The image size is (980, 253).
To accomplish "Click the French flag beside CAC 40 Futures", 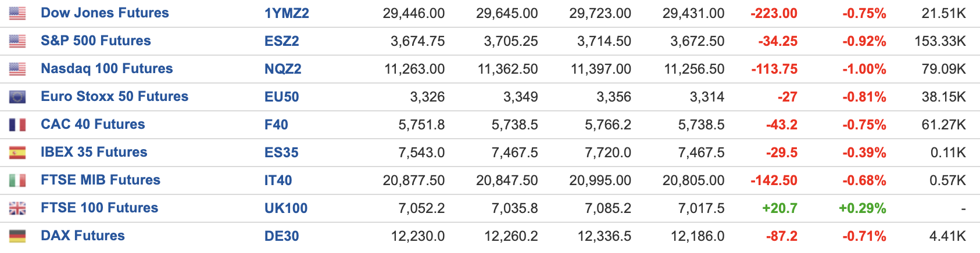I will pyautogui.click(x=17, y=125).
